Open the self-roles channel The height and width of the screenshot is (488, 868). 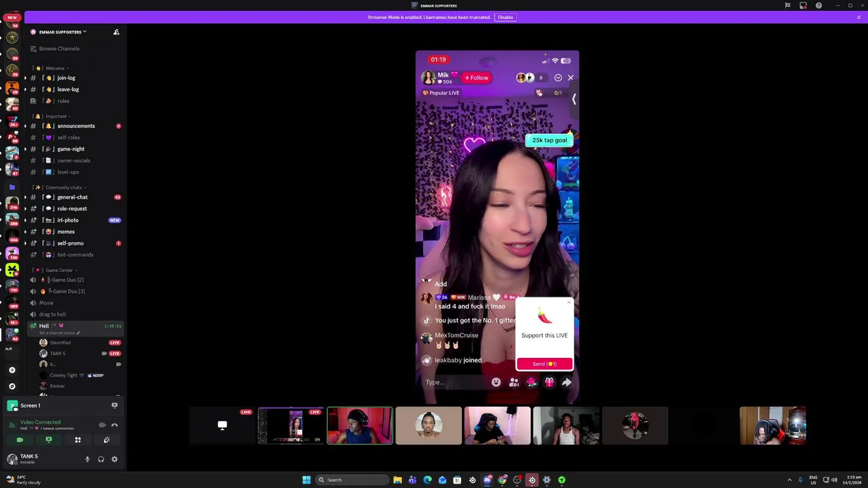pos(75,138)
